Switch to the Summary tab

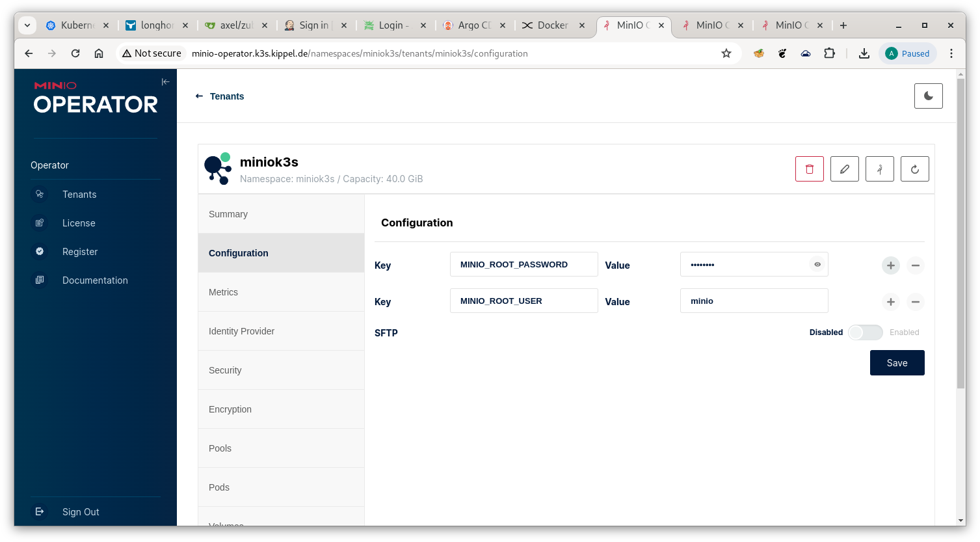(281, 214)
